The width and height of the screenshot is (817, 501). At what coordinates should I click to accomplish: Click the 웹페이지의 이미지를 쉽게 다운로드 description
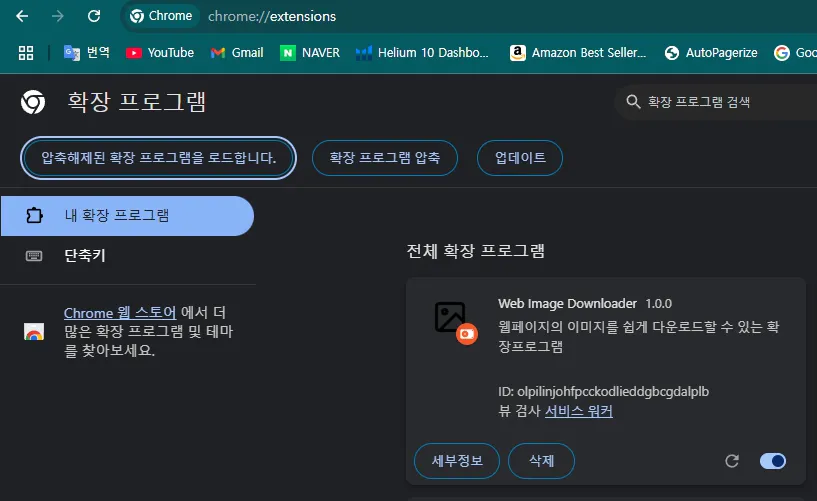click(x=639, y=336)
